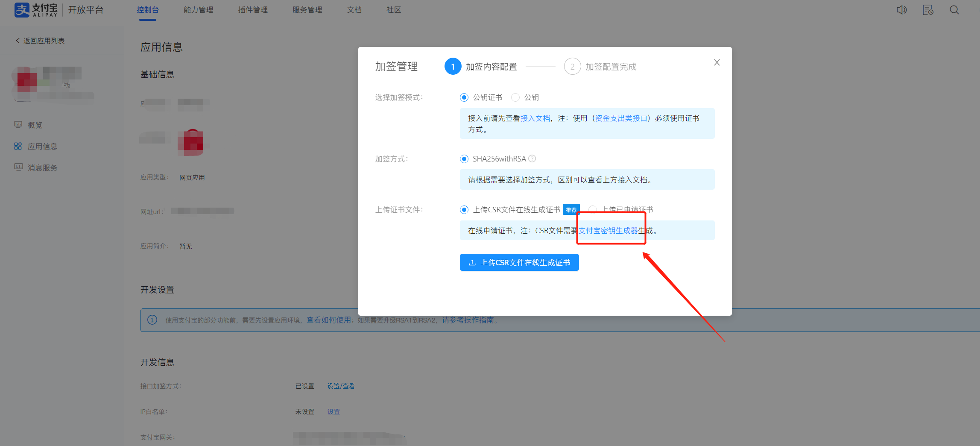The width and height of the screenshot is (980, 446).
Task: Go to 概览 in sidebar
Action: point(35,125)
